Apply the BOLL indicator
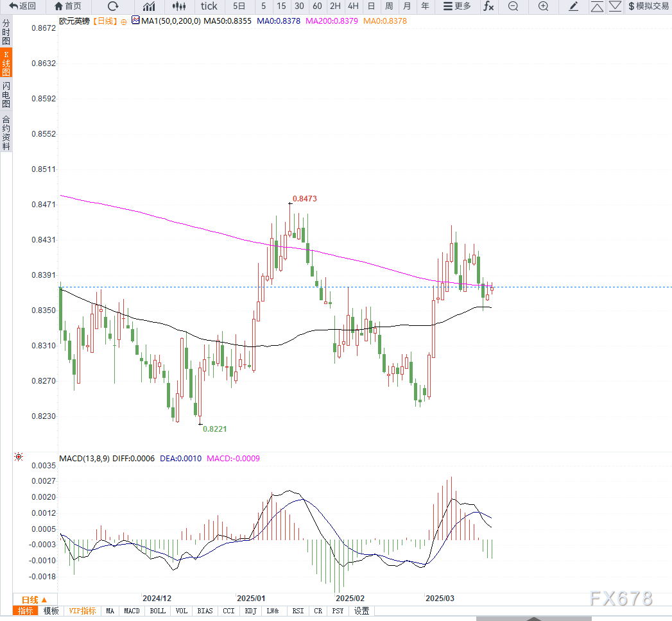This screenshot has height=621, width=672. [x=157, y=611]
